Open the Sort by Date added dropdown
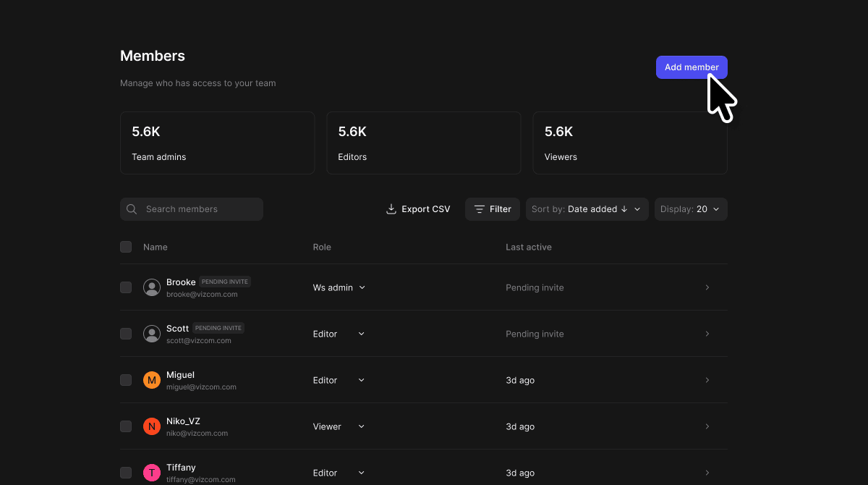This screenshot has height=485, width=868. pyautogui.click(x=587, y=209)
